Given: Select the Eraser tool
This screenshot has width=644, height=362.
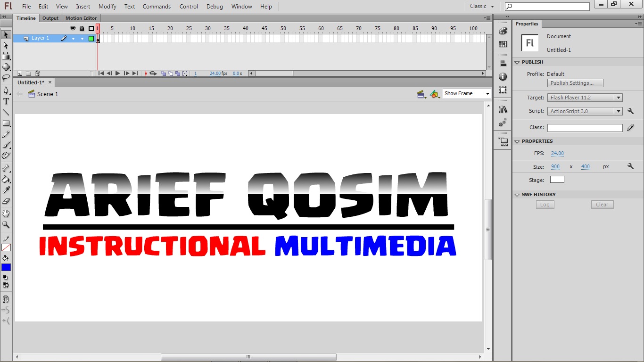Looking at the screenshot, I should (x=6, y=201).
